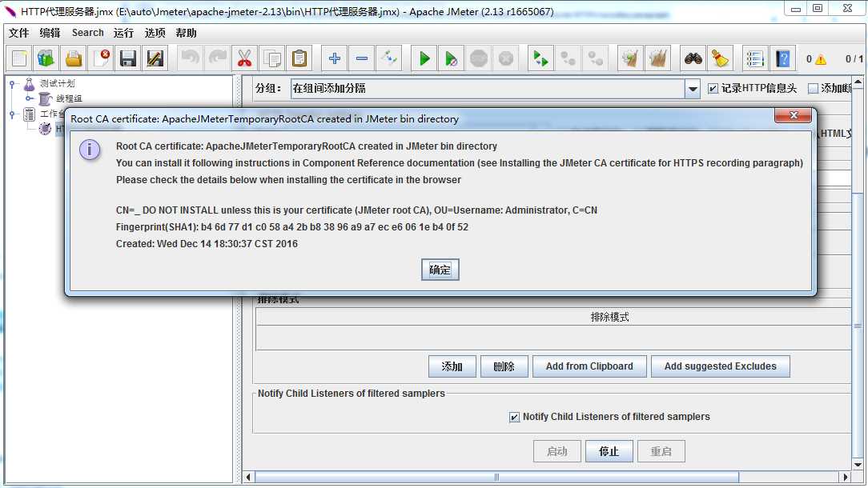Click Add from Clipboard button
This screenshot has height=488, width=868.
click(x=589, y=366)
